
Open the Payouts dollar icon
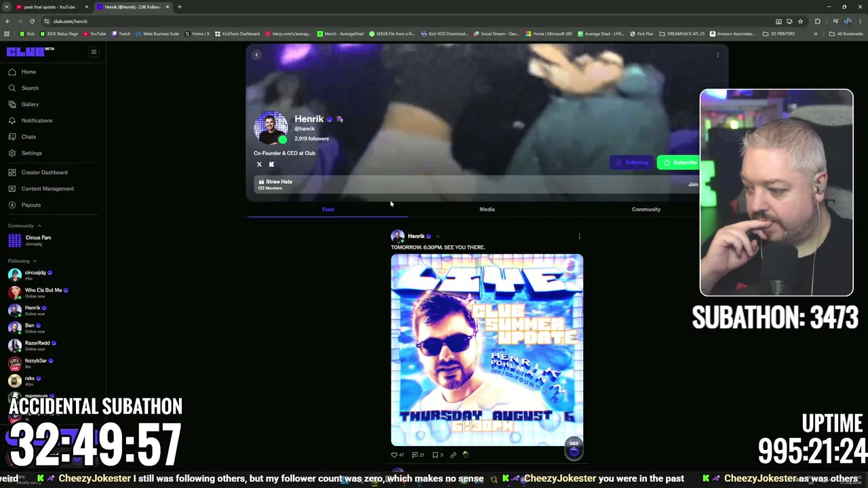pos(12,205)
